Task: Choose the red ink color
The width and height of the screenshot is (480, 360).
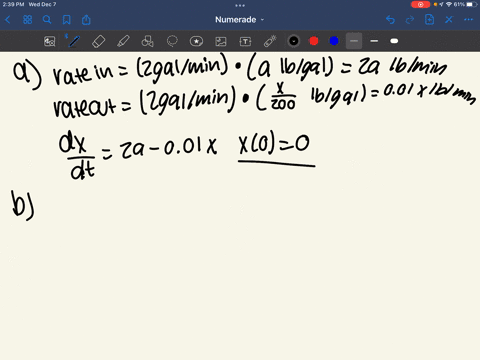Action: pyautogui.click(x=314, y=41)
